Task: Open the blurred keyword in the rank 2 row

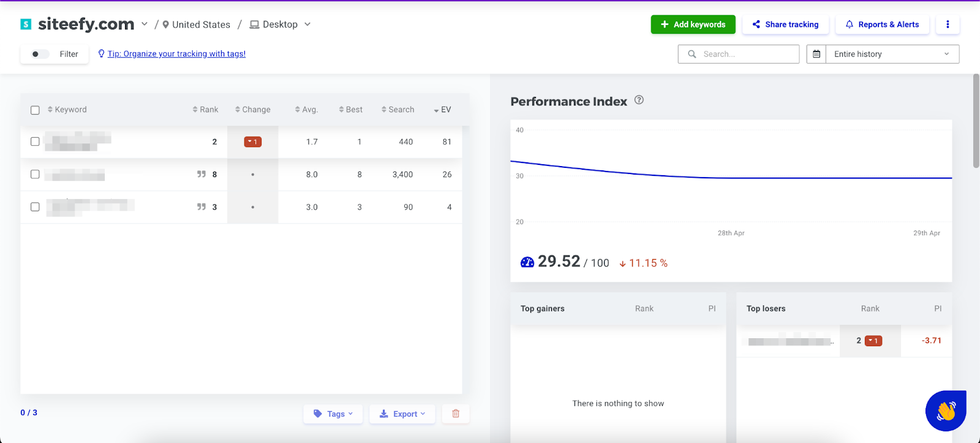Action: pos(78,142)
